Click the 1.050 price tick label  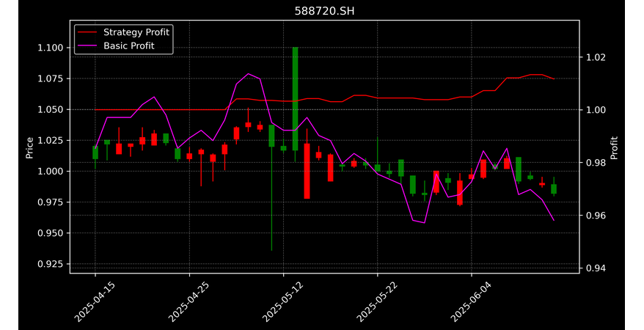[51, 109]
